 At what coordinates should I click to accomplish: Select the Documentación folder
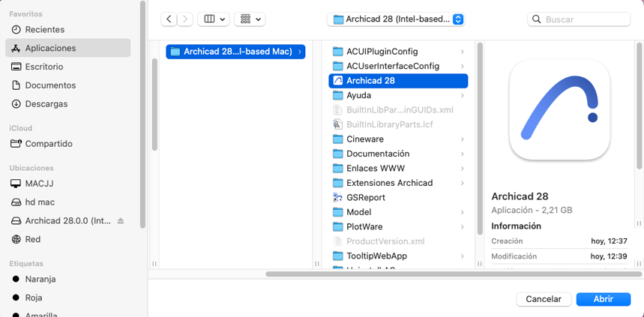(x=398, y=154)
